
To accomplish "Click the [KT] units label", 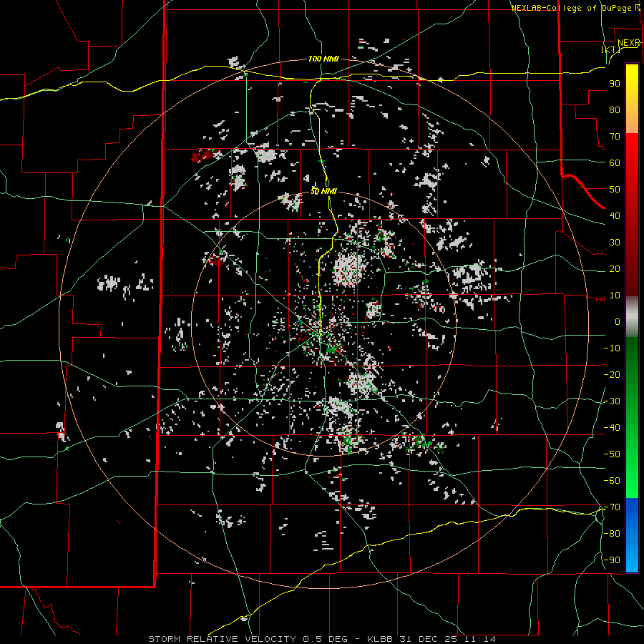I will (610, 49).
